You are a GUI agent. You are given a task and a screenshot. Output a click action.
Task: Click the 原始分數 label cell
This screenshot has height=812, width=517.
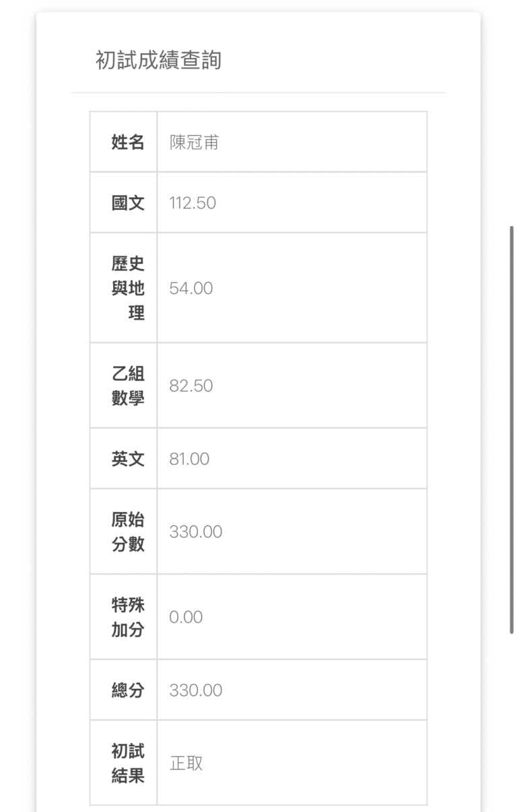128,531
